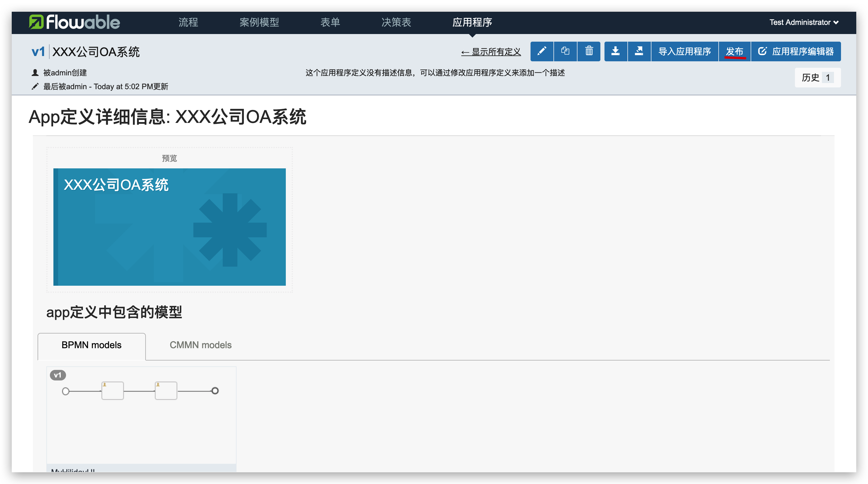Navigate to the 决策表 section

point(396,22)
